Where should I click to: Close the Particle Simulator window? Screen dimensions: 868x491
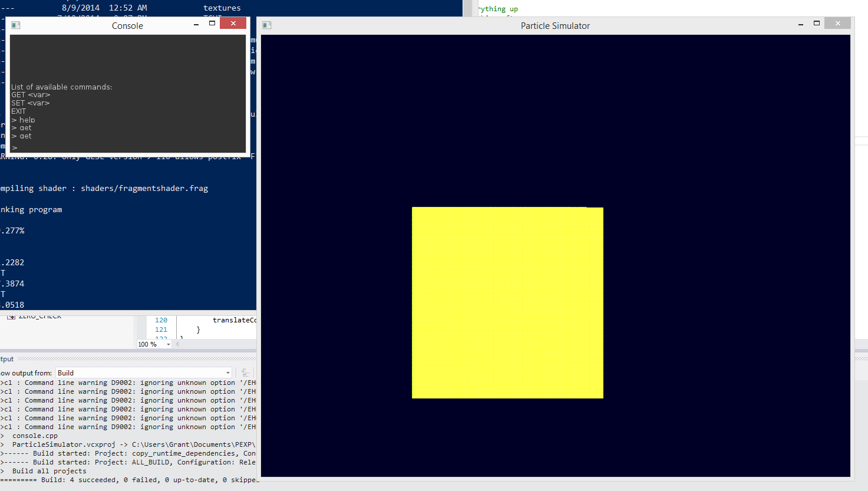[838, 23]
